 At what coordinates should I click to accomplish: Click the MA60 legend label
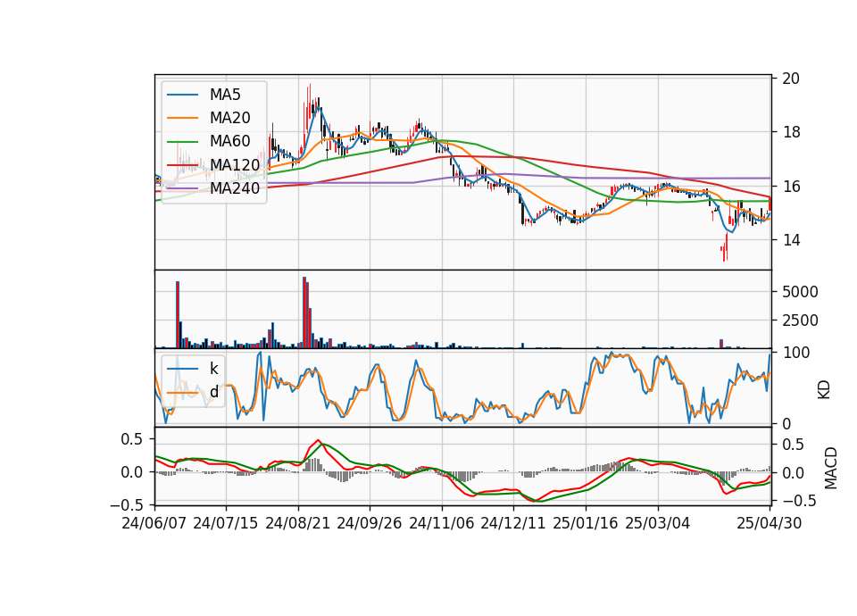coord(229,141)
